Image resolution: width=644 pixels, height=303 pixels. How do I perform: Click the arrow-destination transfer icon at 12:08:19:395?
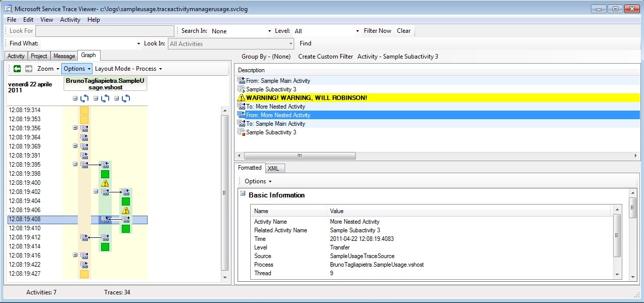[105, 165]
